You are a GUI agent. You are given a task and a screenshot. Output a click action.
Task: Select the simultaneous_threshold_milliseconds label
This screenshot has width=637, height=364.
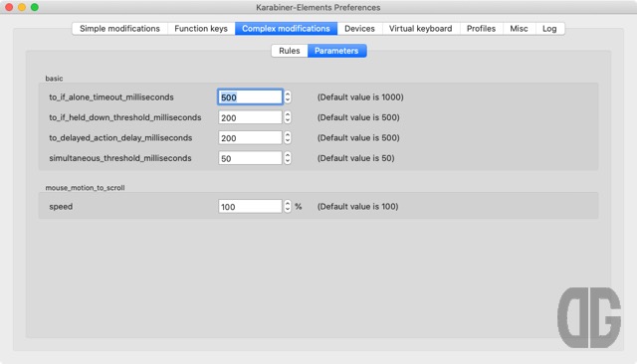point(120,158)
